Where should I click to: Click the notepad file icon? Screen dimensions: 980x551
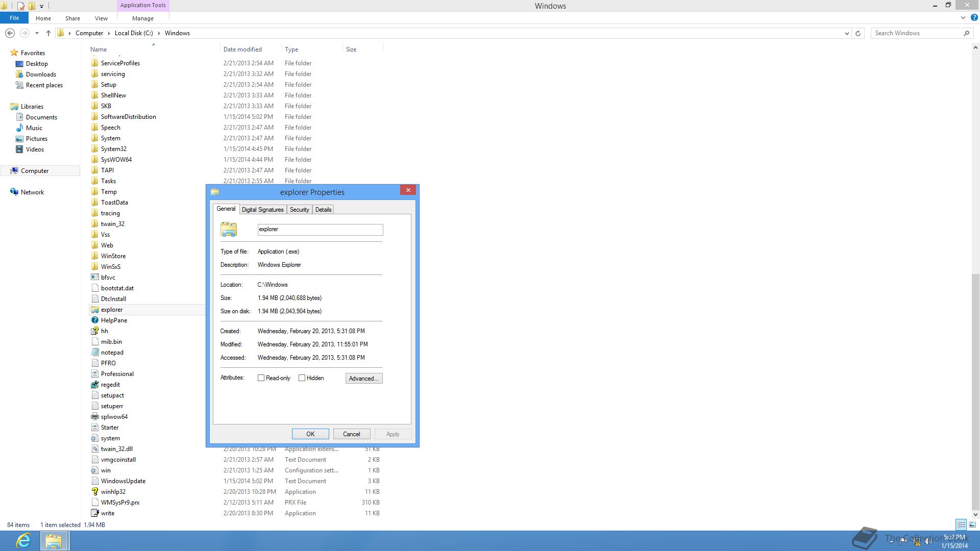94,353
